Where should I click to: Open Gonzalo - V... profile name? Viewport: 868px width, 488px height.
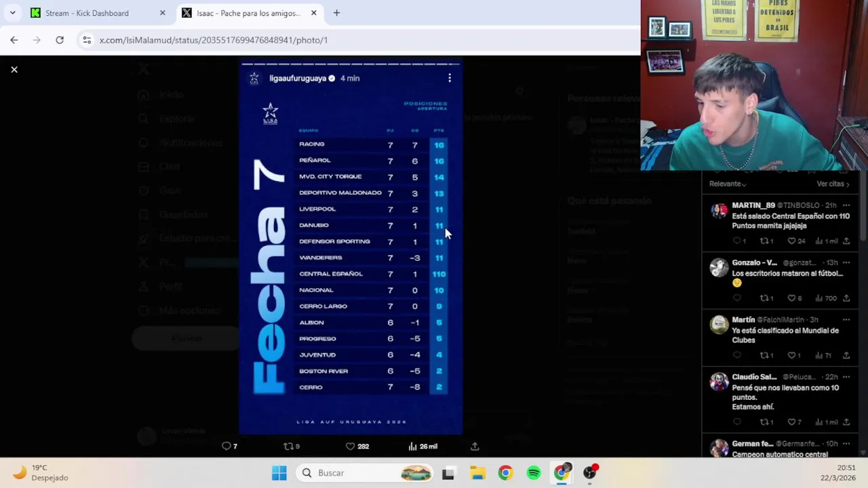tap(754, 263)
